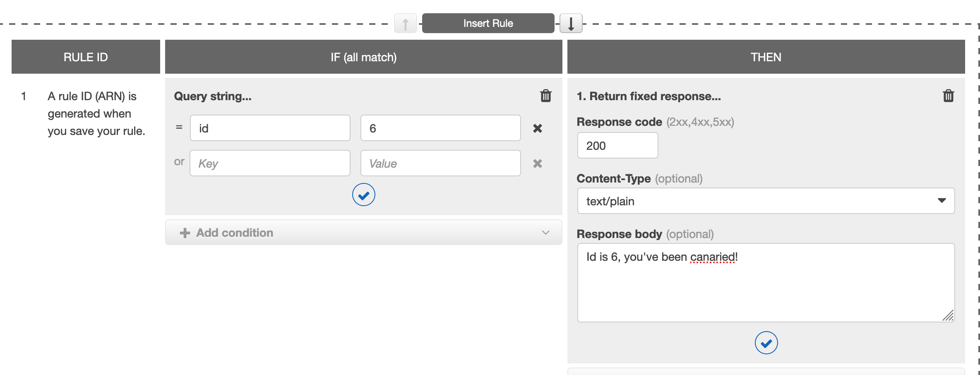Click the query string value field containing 6
This screenshot has width=980, height=375.
coord(440,128)
